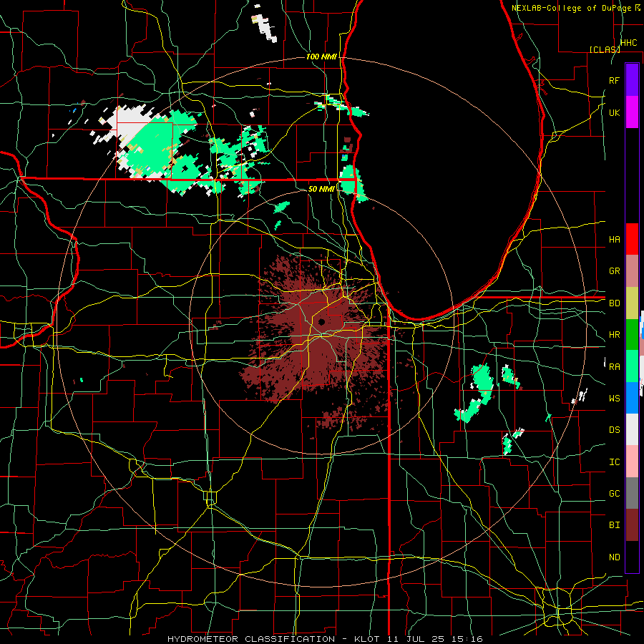644x644 pixels.
Task: Select the olive-yellow BD legend swatch
Action: tap(632, 303)
